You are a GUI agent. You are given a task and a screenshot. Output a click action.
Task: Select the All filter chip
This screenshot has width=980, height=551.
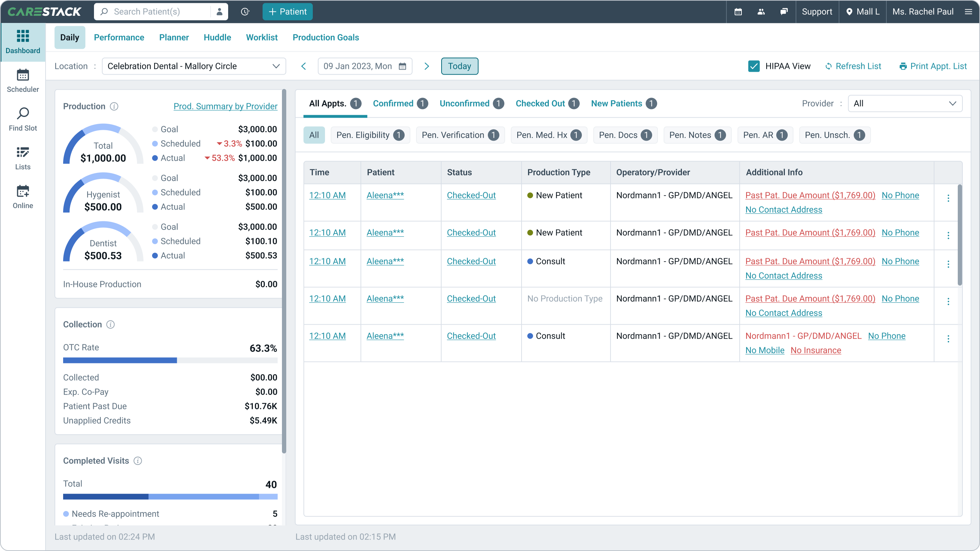click(x=314, y=135)
